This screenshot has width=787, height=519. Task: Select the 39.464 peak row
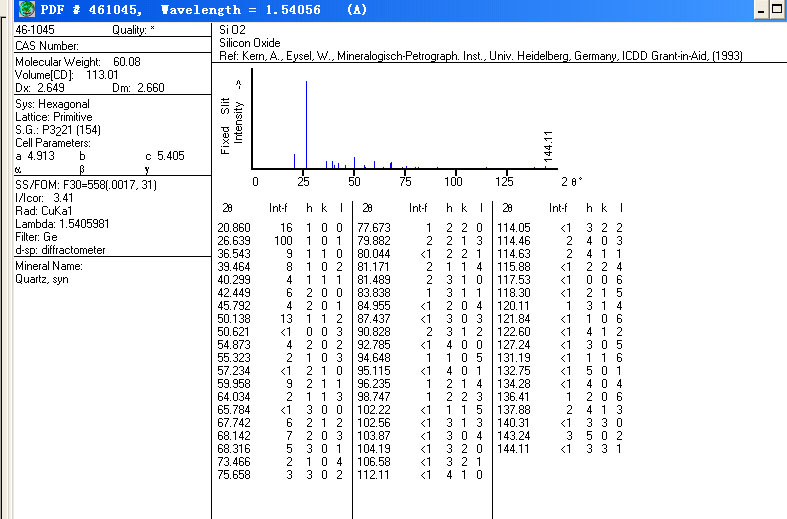tap(281, 267)
